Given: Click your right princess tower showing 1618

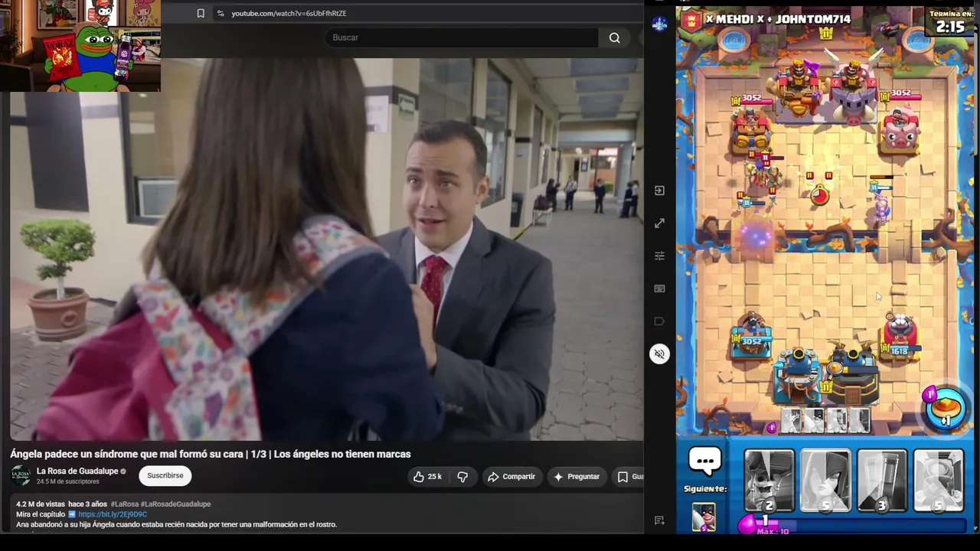Looking at the screenshot, I should 900,335.
